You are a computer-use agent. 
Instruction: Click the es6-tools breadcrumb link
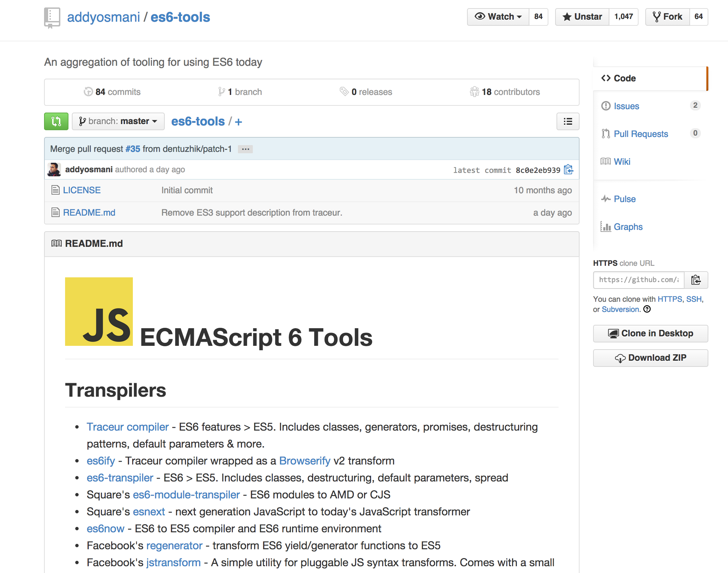tap(198, 121)
